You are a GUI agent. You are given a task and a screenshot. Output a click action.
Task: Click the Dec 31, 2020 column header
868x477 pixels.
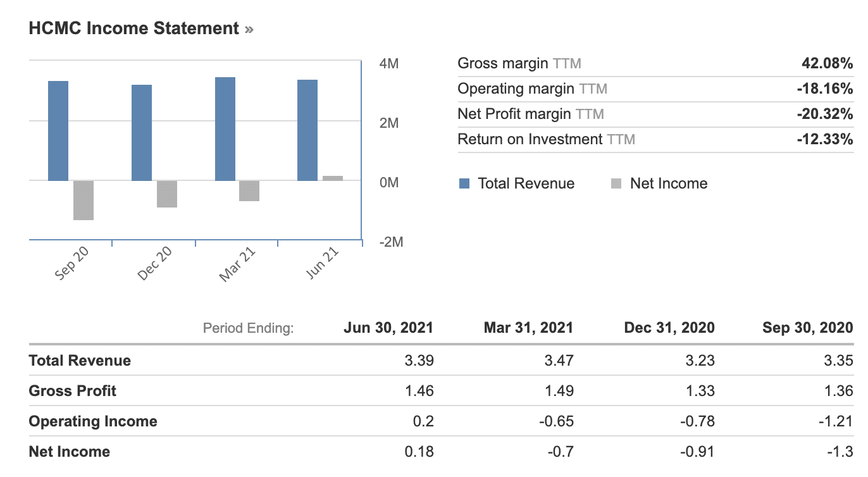pos(669,328)
